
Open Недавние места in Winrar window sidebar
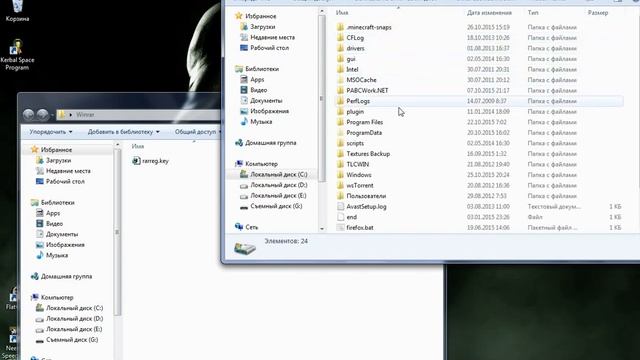click(x=63, y=171)
